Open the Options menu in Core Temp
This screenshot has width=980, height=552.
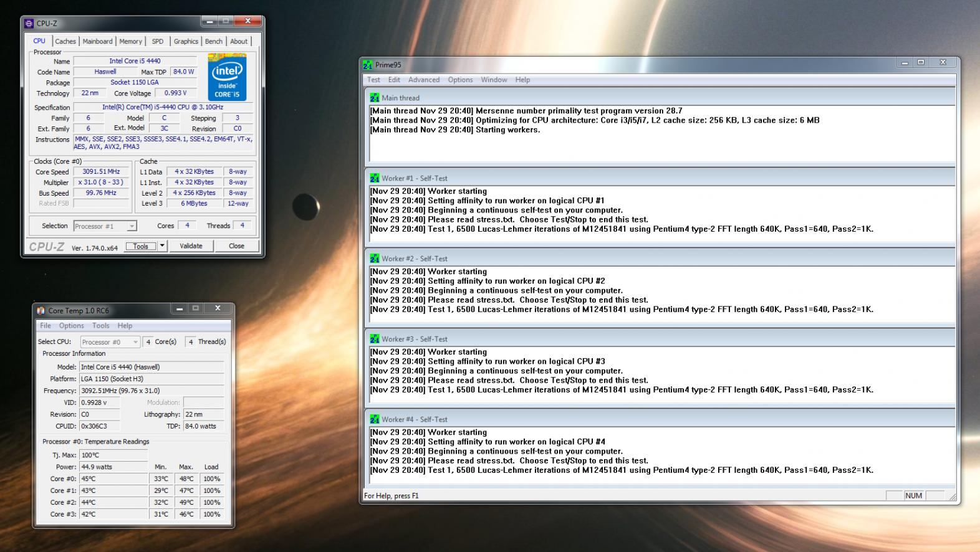tap(71, 325)
